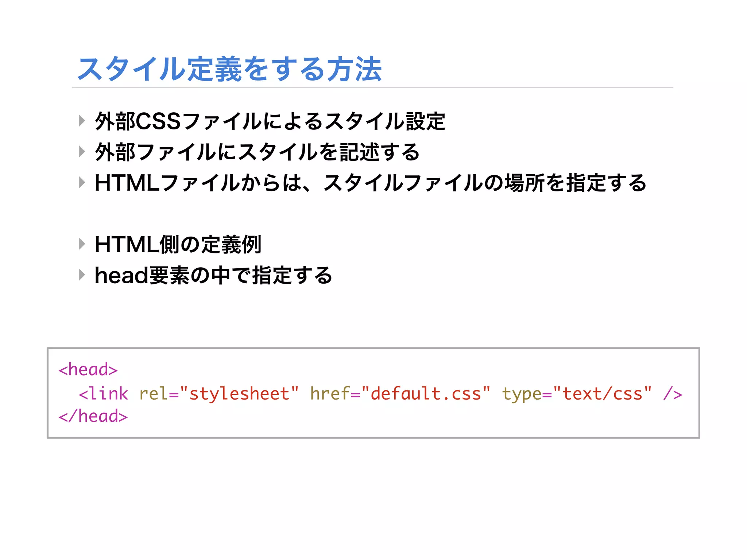Viewport: 747px width, 560px height.
Task: Click the bullet triangle before head要素の中で
Action: (82, 275)
